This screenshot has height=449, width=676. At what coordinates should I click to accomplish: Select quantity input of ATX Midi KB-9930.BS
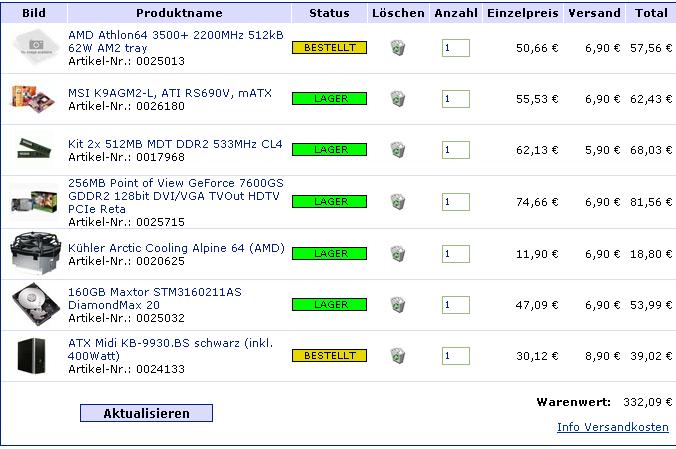tap(456, 356)
